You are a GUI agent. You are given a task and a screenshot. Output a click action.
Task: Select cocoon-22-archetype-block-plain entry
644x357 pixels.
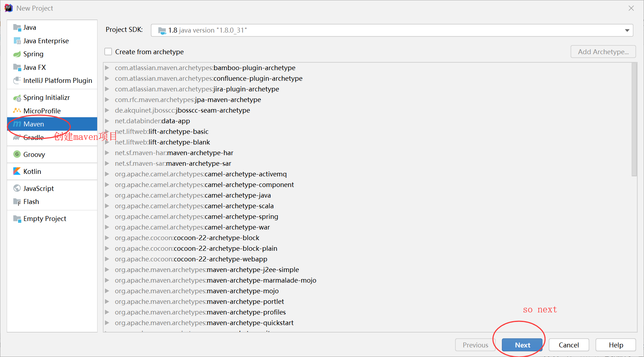367,248
